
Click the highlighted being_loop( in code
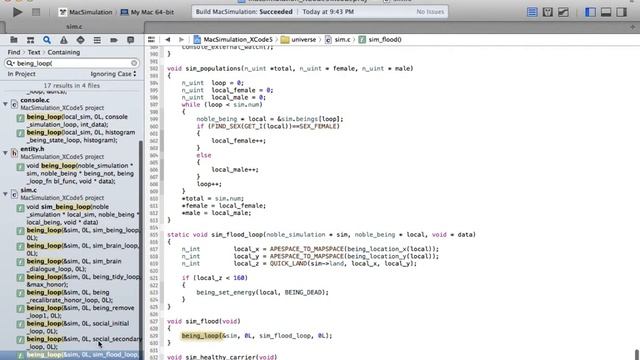tap(202, 336)
